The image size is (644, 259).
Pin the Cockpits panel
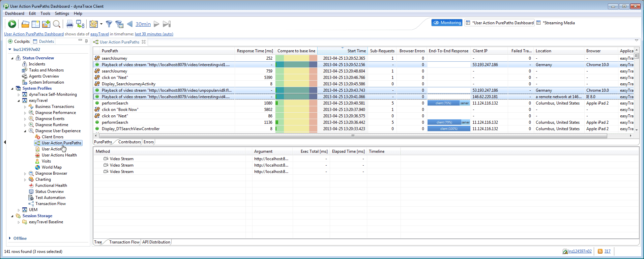(86, 41)
